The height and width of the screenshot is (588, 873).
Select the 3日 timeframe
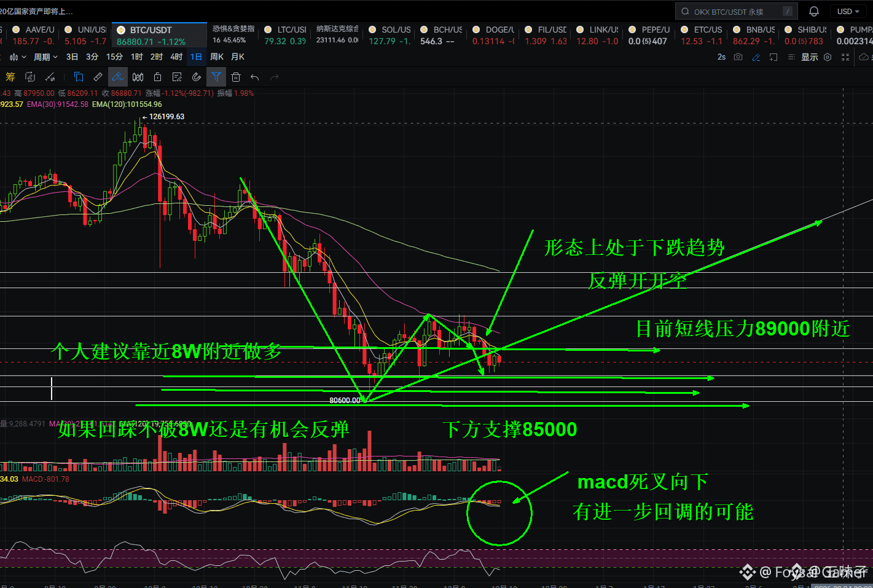pyautogui.click(x=72, y=57)
